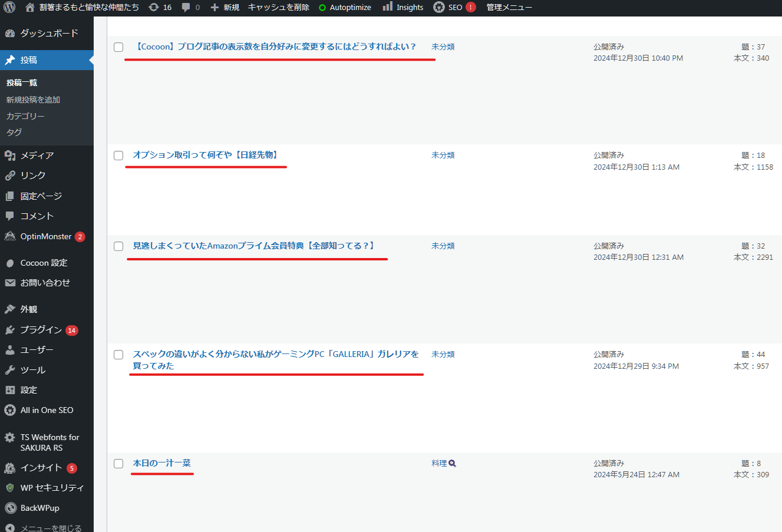This screenshot has width=782, height=532.
Task: Expand the 管理メニュー dropdown
Action: point(509,7)
